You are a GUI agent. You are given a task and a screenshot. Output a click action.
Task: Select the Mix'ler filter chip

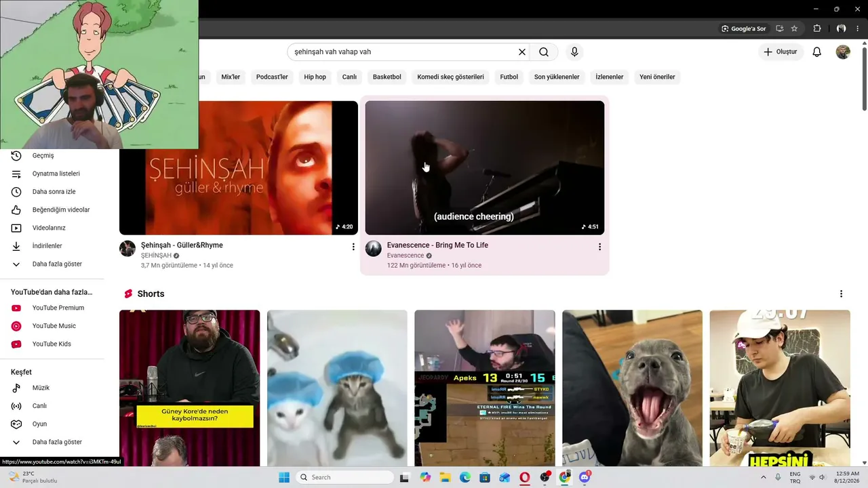pos(231,77)
